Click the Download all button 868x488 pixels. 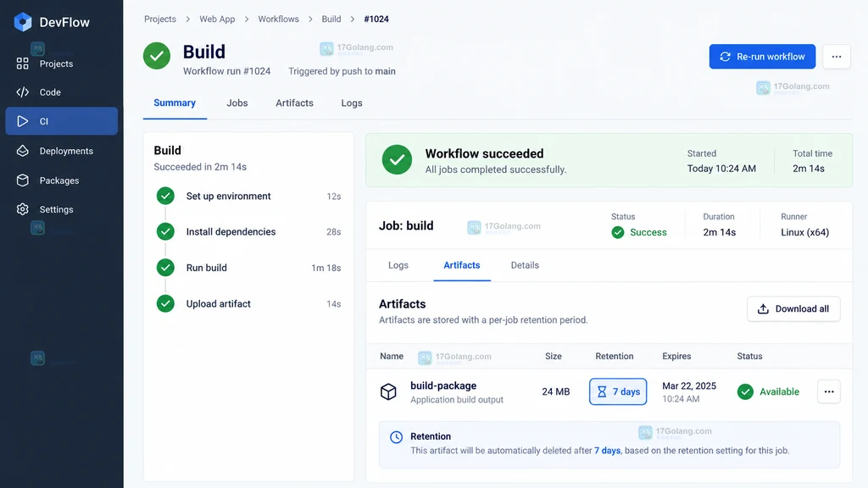(x=793, y=308)
